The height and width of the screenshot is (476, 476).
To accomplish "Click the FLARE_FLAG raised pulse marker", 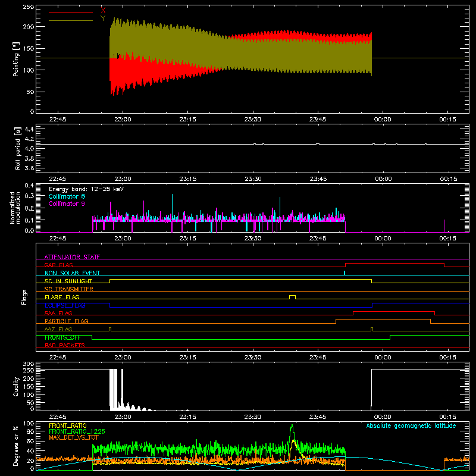I will 292,297.
